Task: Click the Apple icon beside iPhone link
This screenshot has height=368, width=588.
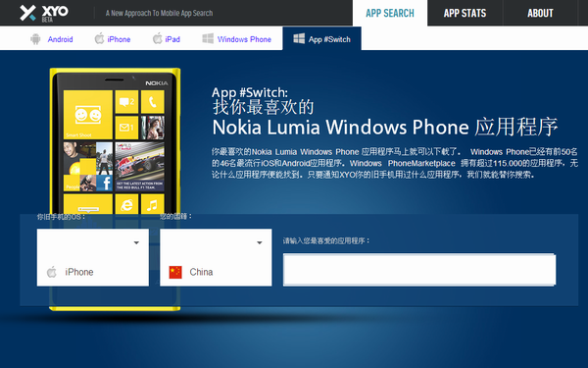Action: [x=99, y=38]
